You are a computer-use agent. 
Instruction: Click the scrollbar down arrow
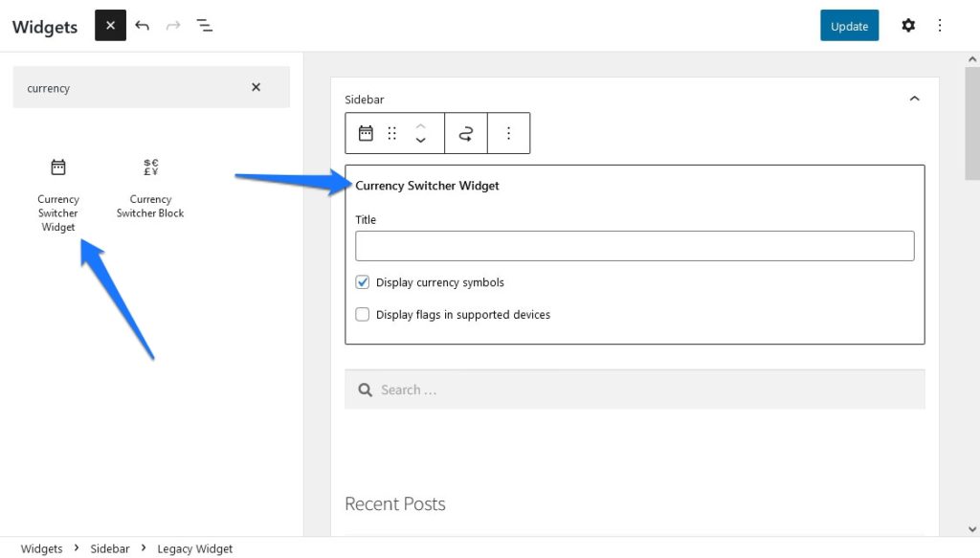pos(972,528)
